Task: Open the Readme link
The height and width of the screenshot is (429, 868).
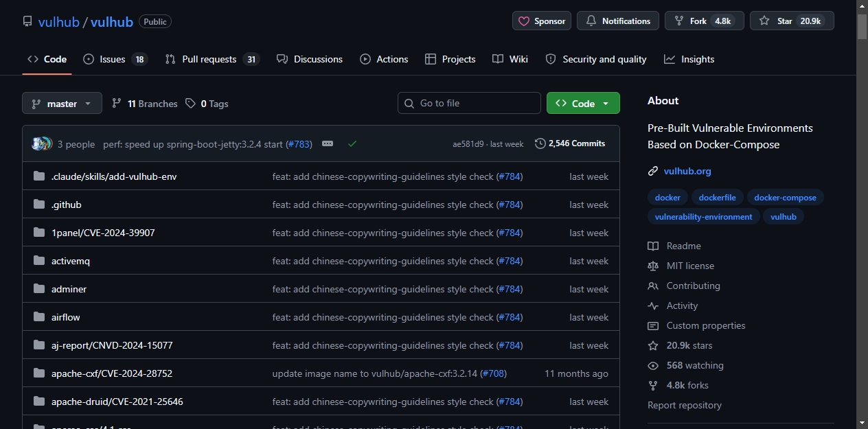Action: pyautogui.click(x=674, y=246)
